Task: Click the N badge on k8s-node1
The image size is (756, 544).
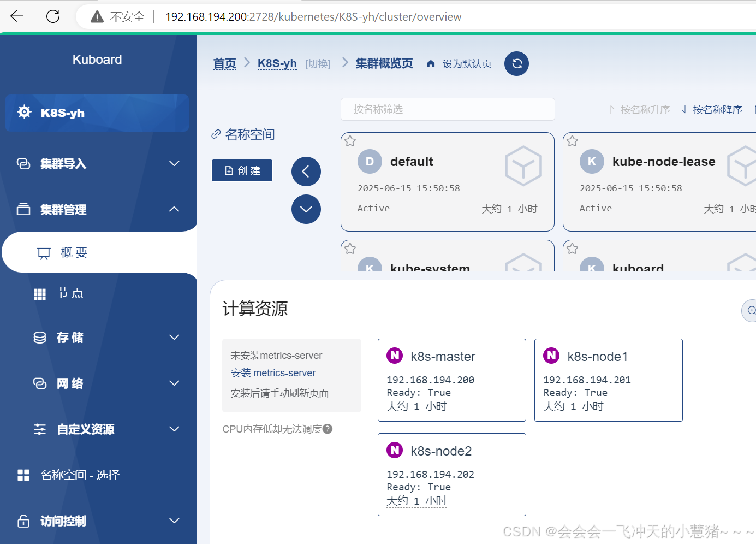Action: [551, 356]
